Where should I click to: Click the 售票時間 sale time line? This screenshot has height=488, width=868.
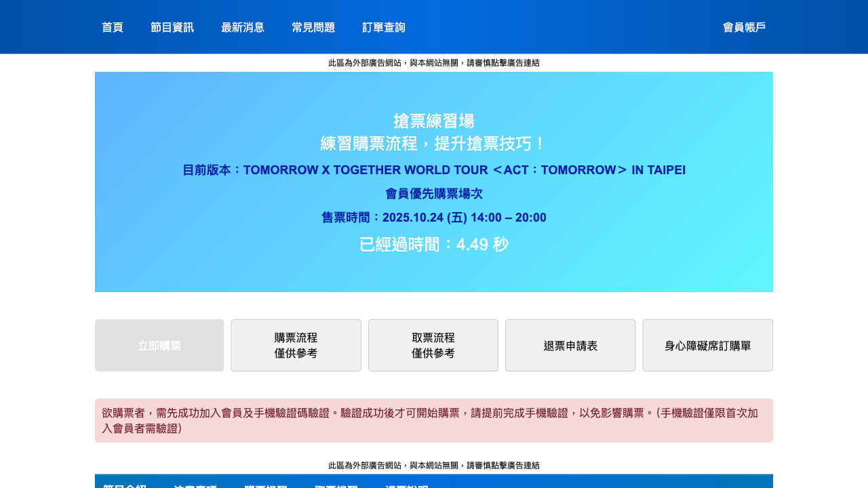tap(434, 218)
